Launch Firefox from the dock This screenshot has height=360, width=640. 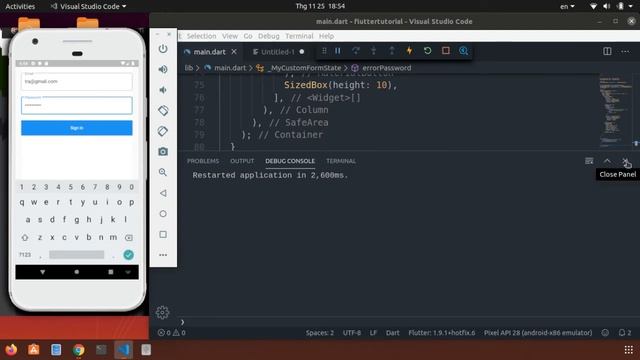pos(11,350)
